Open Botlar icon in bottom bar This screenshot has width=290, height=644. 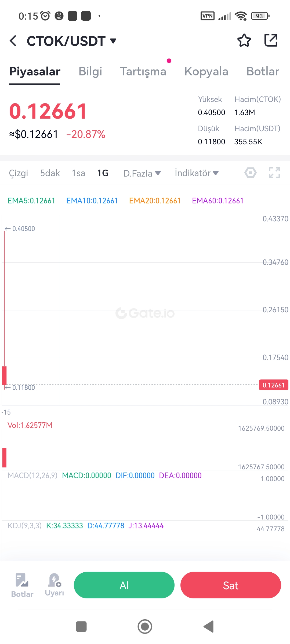(x=22, y=585)
